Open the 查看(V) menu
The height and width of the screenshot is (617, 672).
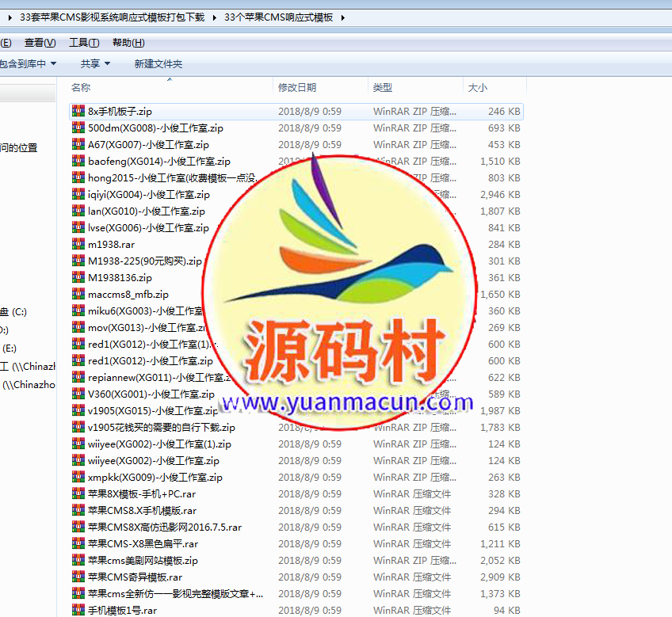[40, 43]
